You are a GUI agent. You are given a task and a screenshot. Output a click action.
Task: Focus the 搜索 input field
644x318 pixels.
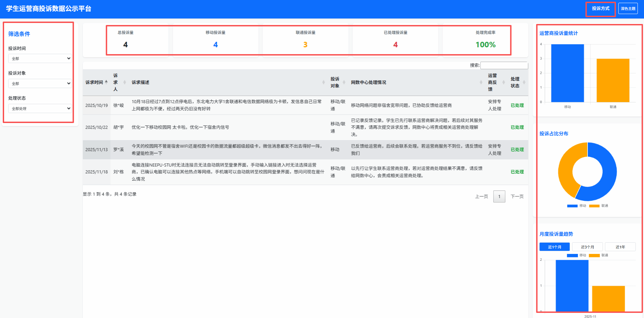(504, 65)
